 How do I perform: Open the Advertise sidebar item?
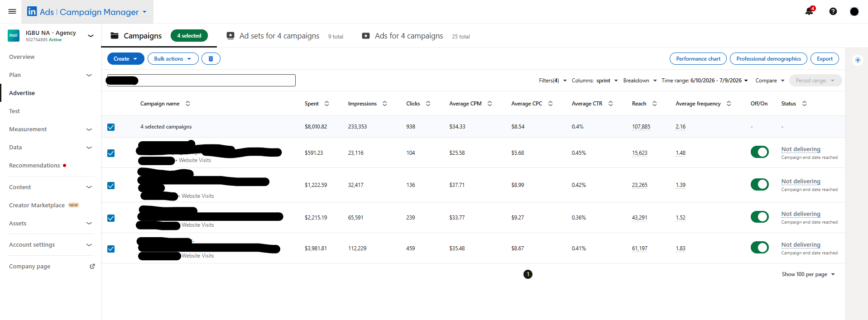(x=22, y=93)
